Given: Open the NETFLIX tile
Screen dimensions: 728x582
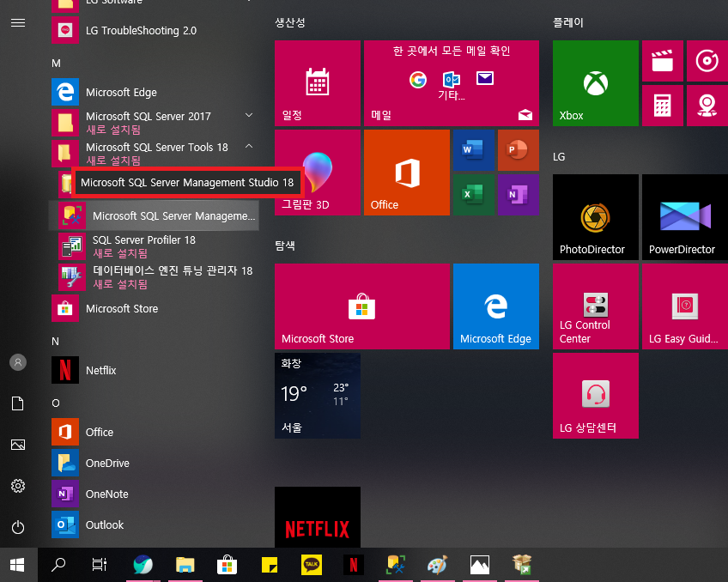Looking at the screenshot, I should coord(318,518).
